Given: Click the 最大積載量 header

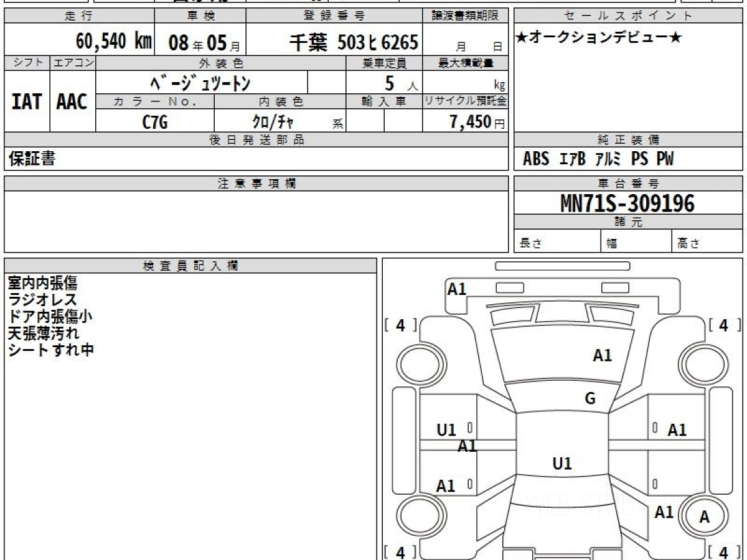Looking at the screenshot, I should [466, 63].
